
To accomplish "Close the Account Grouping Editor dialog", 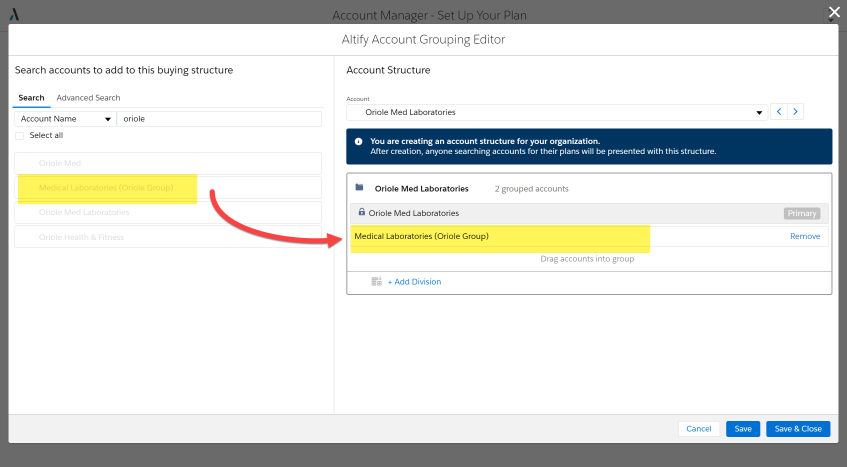I will 834,12.
